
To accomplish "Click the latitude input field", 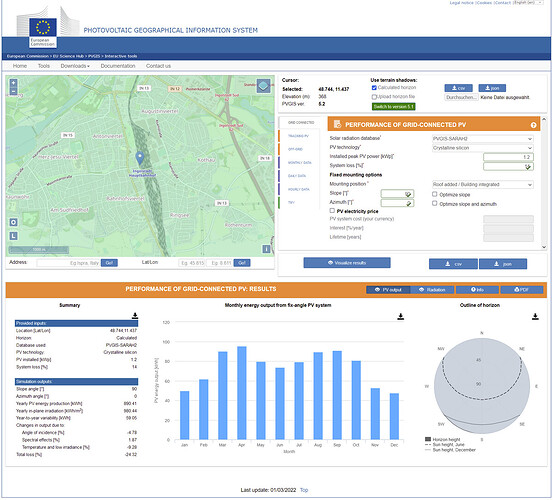I will click(x=192, y=263).
